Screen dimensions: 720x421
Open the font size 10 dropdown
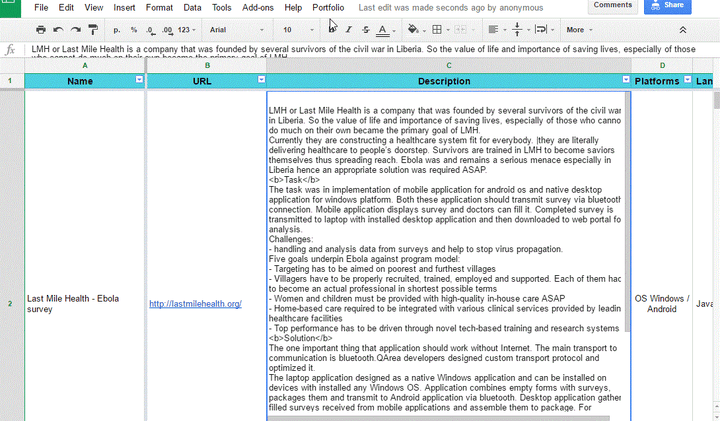(298, 30)
